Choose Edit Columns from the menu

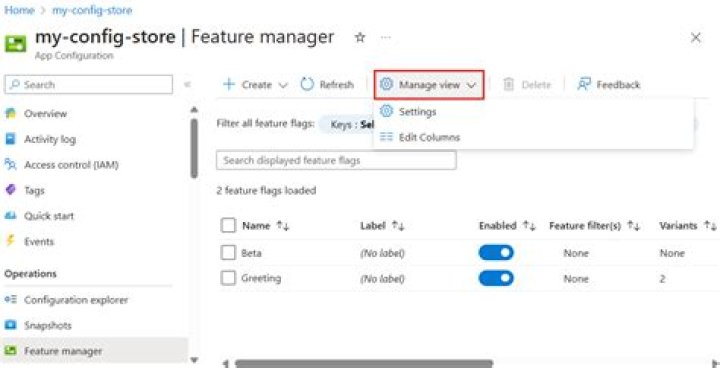pyautogui.click(x=429, y=137)
